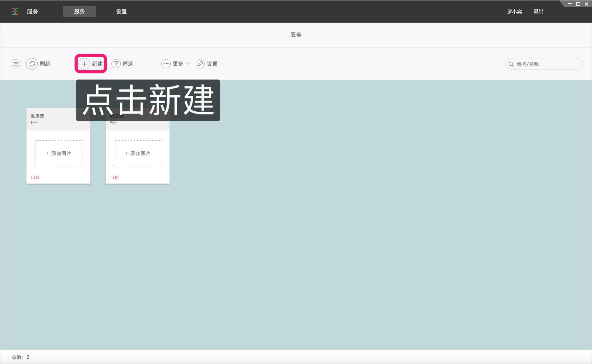Select the 退货费 card title
592x364 pixels.
pyautogui.click(x=37, y=116)
